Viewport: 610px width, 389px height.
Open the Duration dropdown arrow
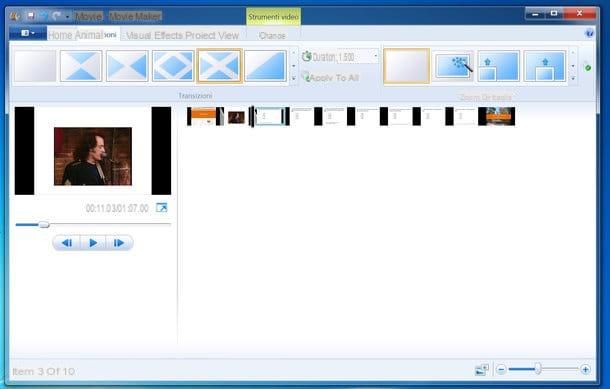point(375,57)
